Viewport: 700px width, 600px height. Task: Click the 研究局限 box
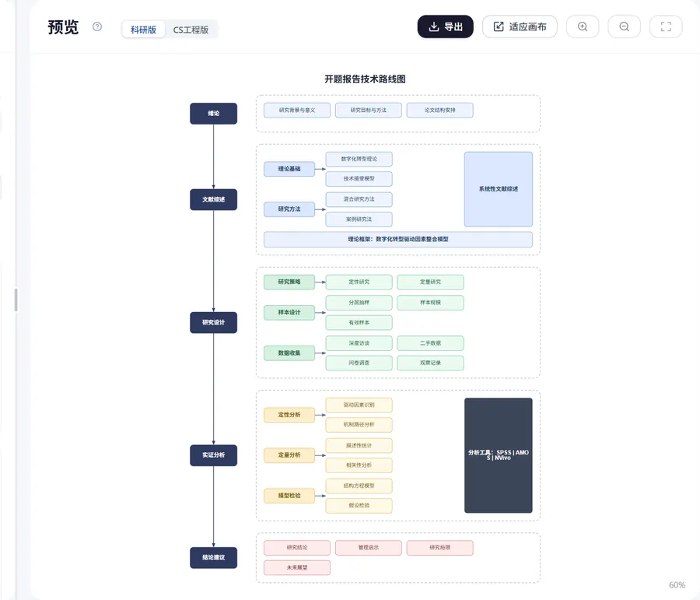tap(439, 548)
